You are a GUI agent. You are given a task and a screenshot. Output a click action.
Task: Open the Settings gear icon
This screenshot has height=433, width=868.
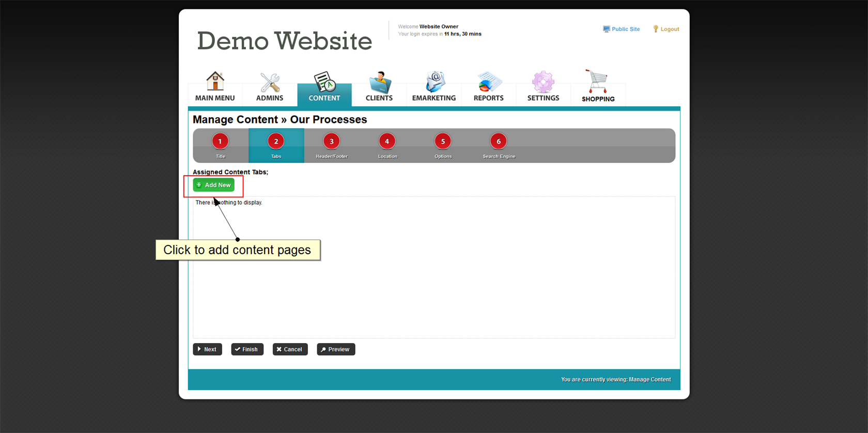pos(543,82)
